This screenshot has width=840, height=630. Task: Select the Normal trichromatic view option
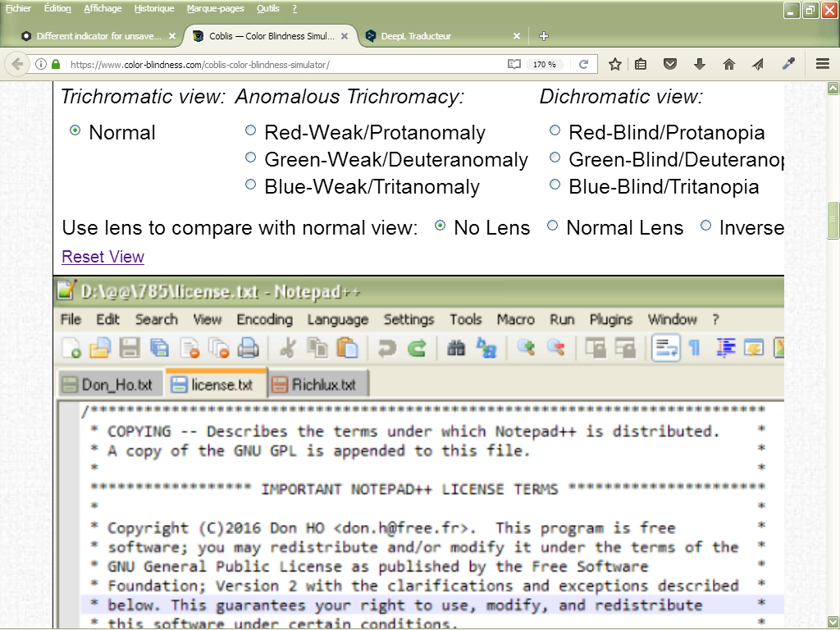(x=75, y=130)
